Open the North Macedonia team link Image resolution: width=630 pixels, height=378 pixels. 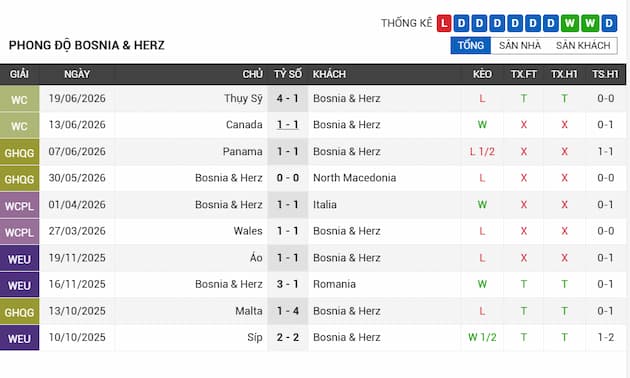click(354, 178)
